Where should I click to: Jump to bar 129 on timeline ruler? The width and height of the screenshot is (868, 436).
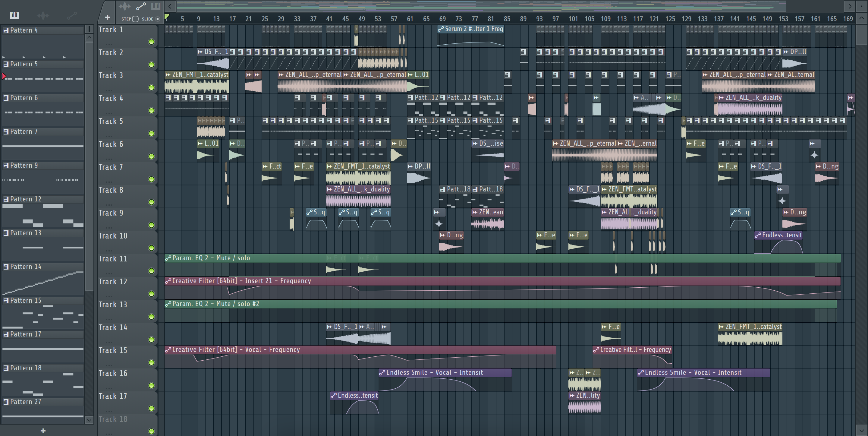686,19
